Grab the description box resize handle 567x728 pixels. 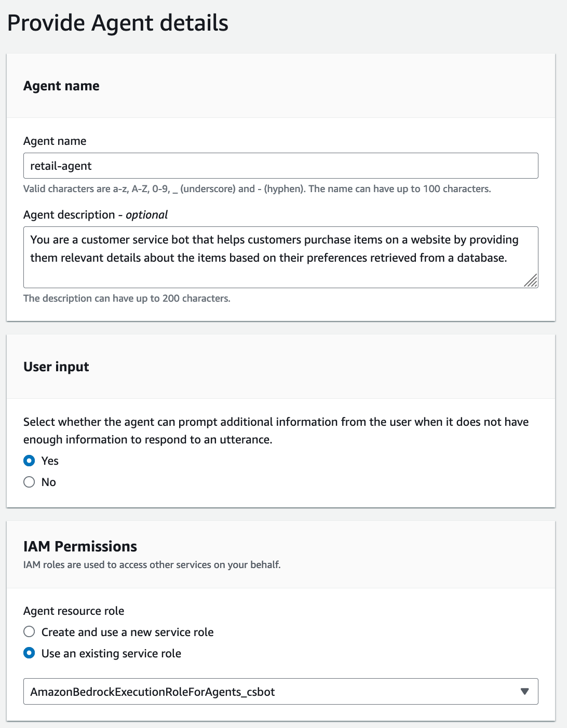[x=531, y=281]
